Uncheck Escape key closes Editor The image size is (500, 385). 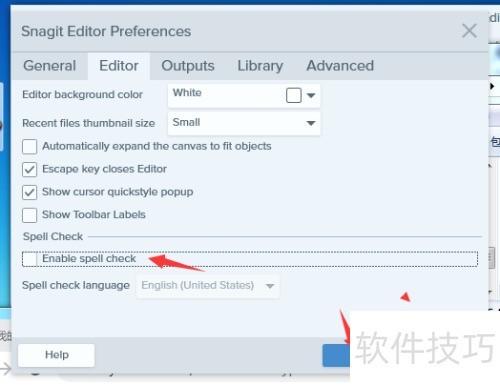[x=29, y=169]
